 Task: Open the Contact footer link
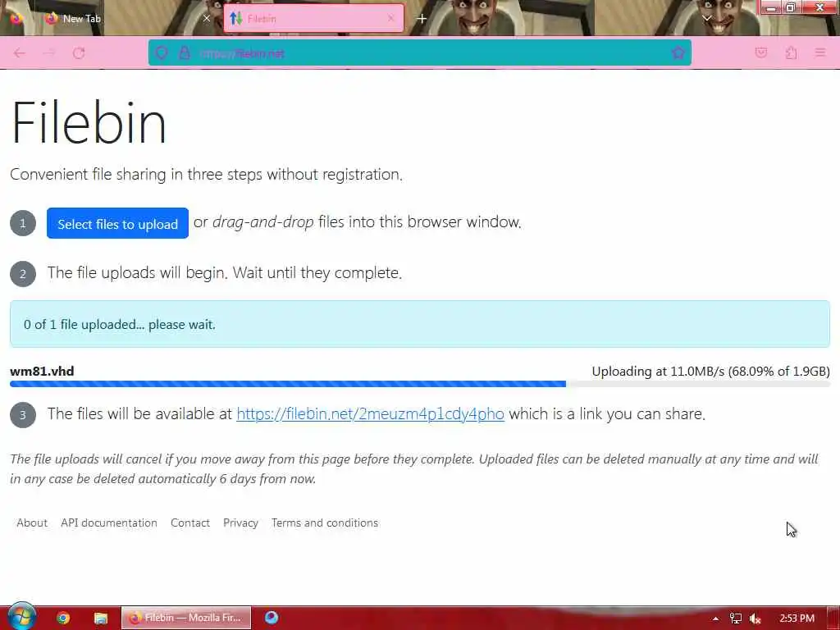click(189, 523)
